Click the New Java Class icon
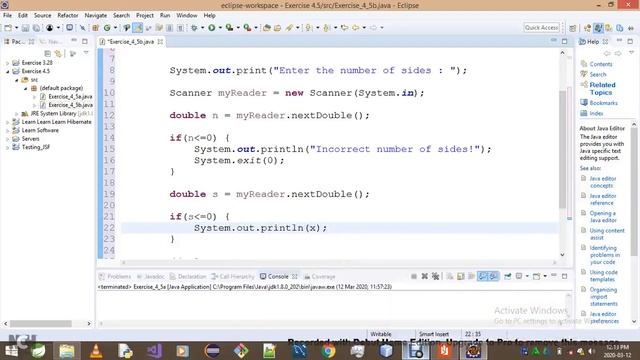The width and height of the screenshot is (640, 360). [x=107, y=28]
